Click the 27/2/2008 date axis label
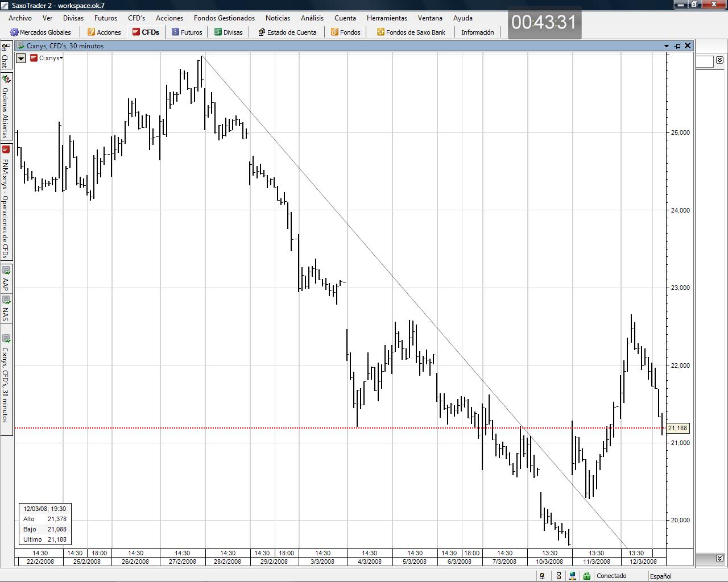Viewport: 728px width, 582px height. (x=182, y=562)
